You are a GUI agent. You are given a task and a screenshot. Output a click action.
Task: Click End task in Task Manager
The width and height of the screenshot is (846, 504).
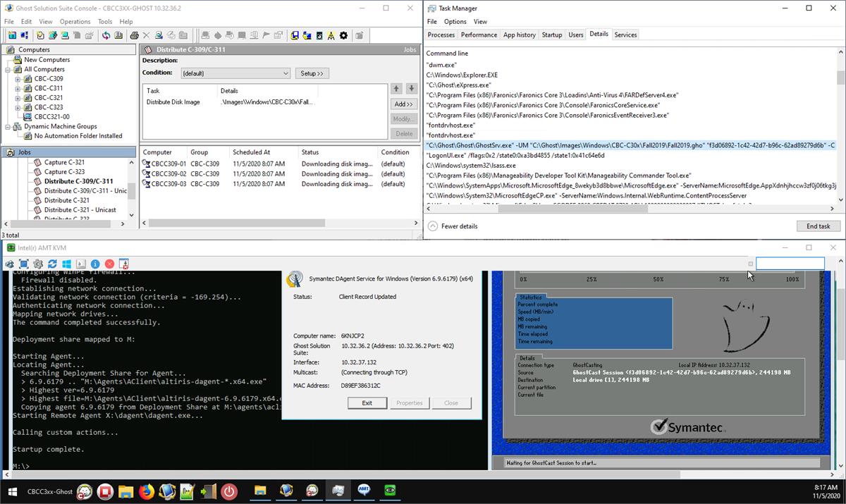point(818,226)
